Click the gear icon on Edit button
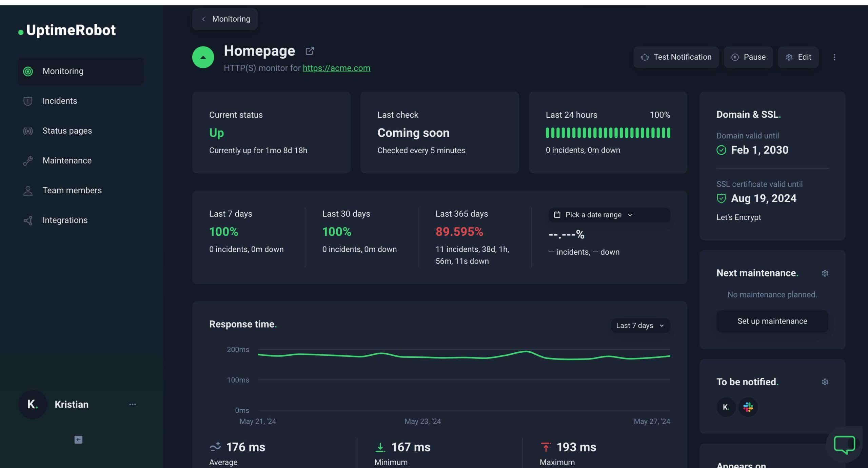 [x=789, y=57]
